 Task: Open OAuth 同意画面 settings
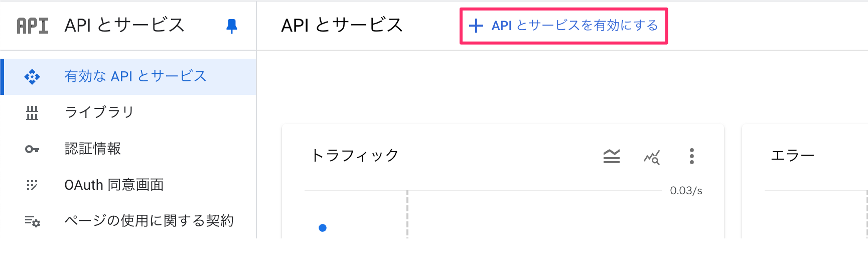(128, 185)
